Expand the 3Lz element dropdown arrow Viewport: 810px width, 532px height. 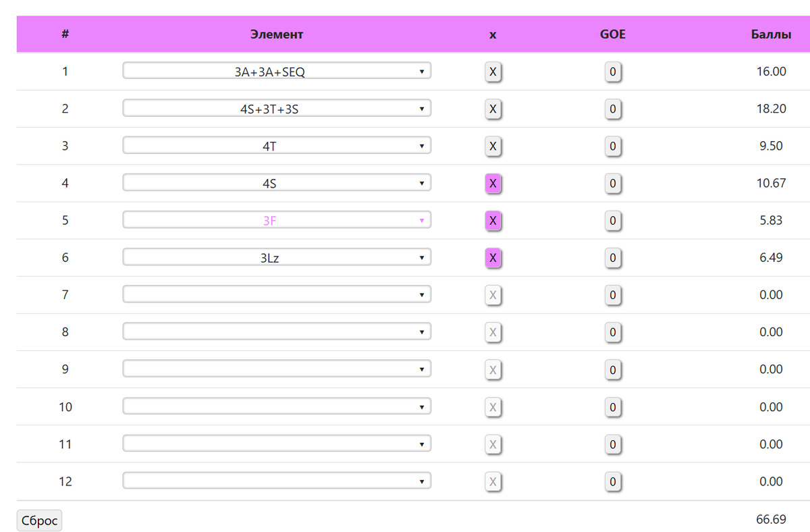pyautogui.click(x=422, y=257)
